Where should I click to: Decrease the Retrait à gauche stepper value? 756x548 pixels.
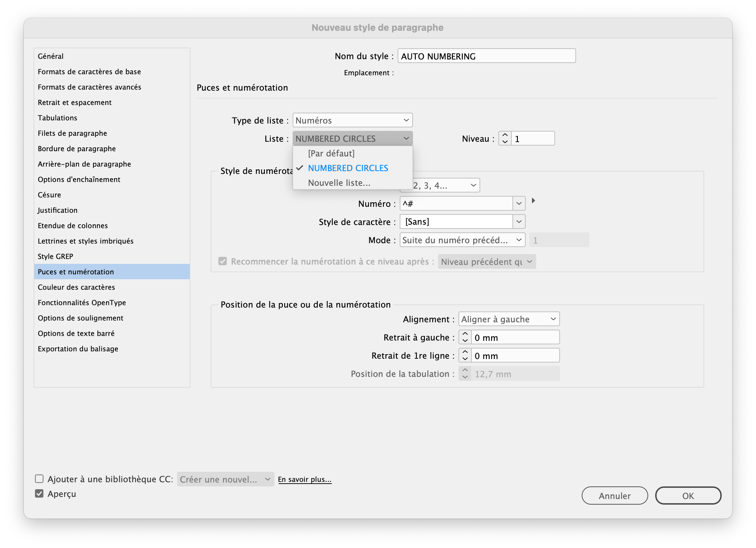click(465, 341)
